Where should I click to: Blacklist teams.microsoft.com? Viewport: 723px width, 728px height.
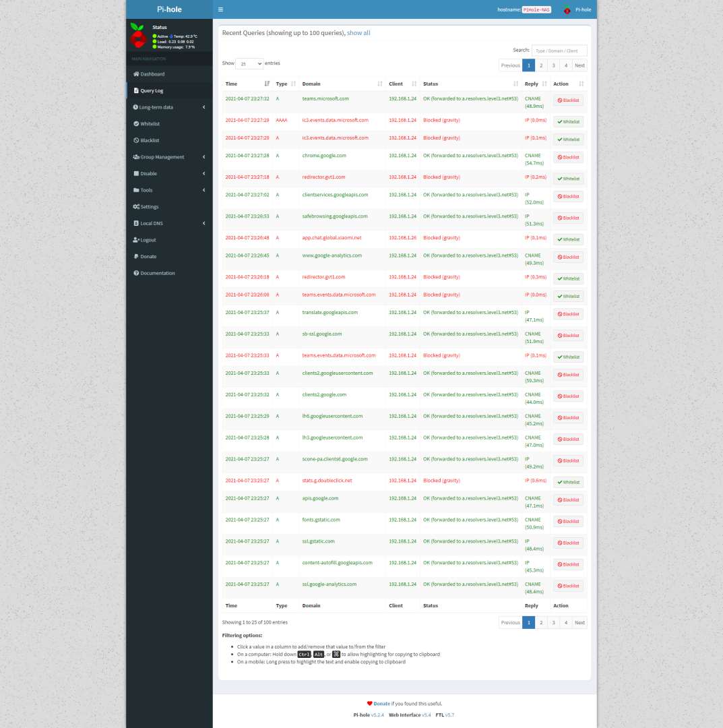pos(568,100)
